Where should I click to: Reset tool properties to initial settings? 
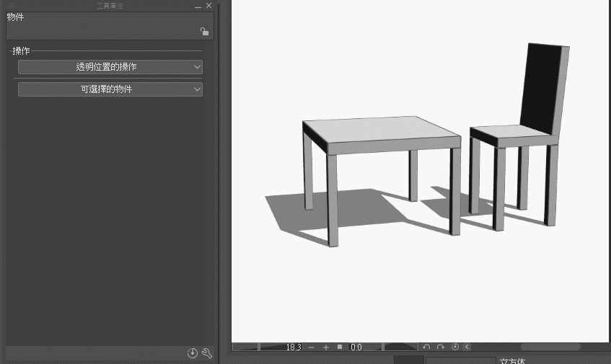point(192,352)
